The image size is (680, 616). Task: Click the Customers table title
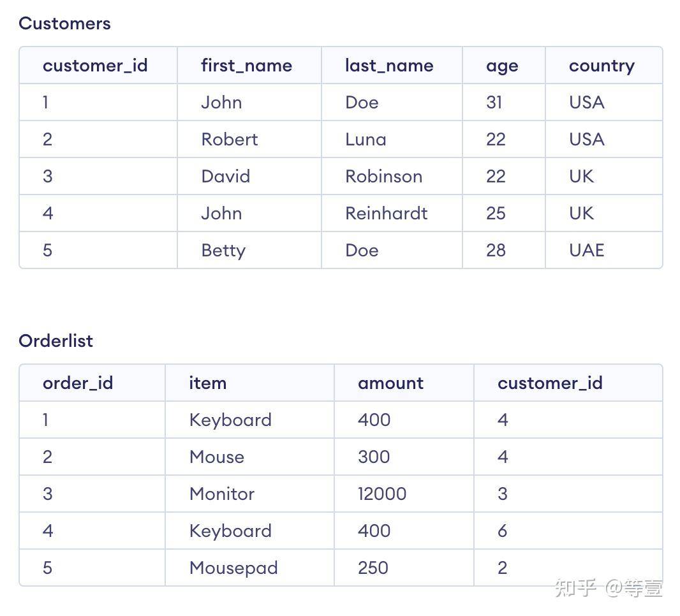coord(64,24)
